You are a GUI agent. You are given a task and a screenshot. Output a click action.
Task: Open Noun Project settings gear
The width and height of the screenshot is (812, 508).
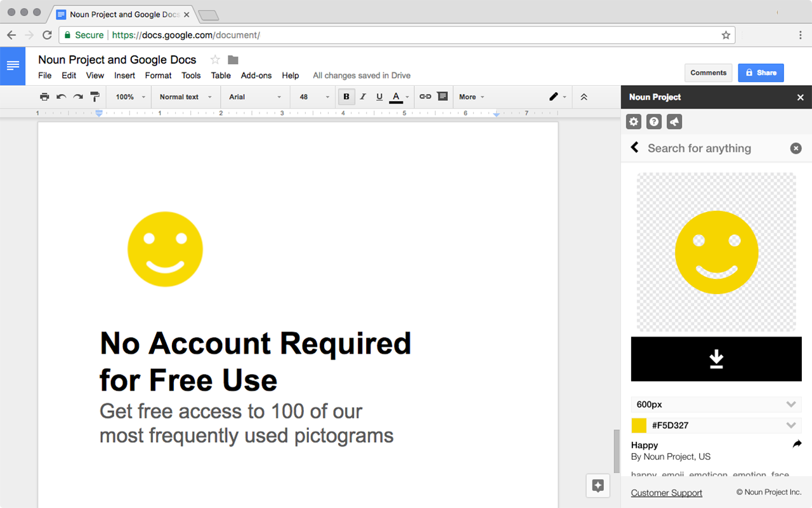point(634,121)
